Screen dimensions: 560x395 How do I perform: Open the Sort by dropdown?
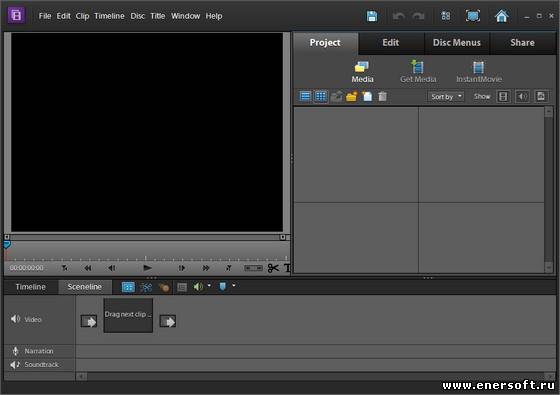[x=446, y=96]
